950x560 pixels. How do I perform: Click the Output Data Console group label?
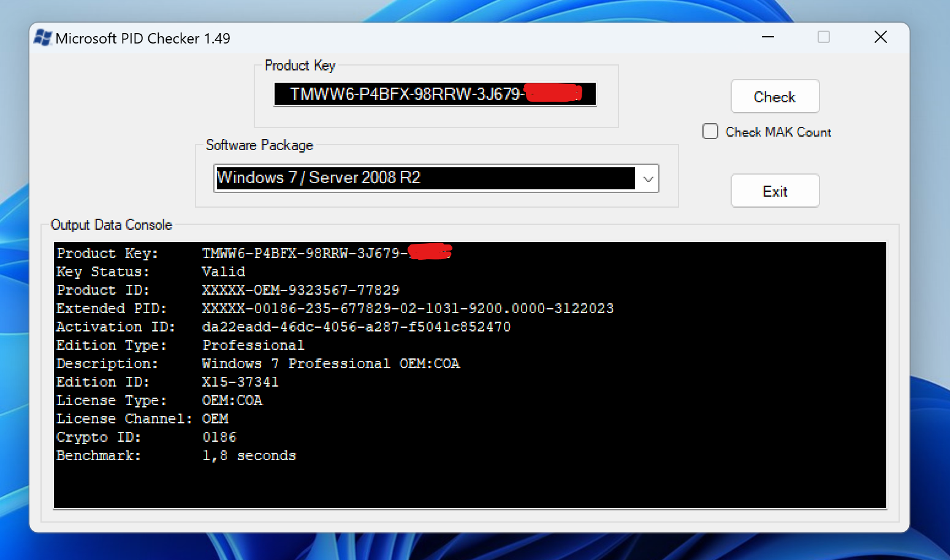112,225
